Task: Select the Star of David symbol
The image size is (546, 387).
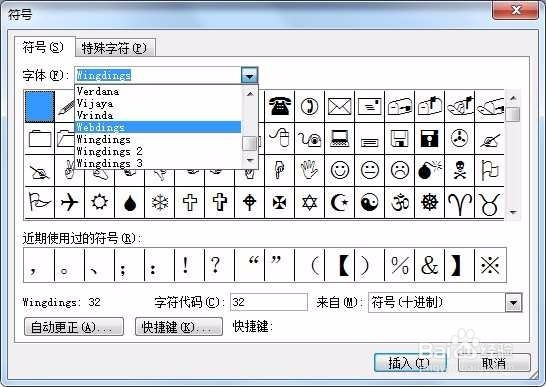Action: [310, 202]
